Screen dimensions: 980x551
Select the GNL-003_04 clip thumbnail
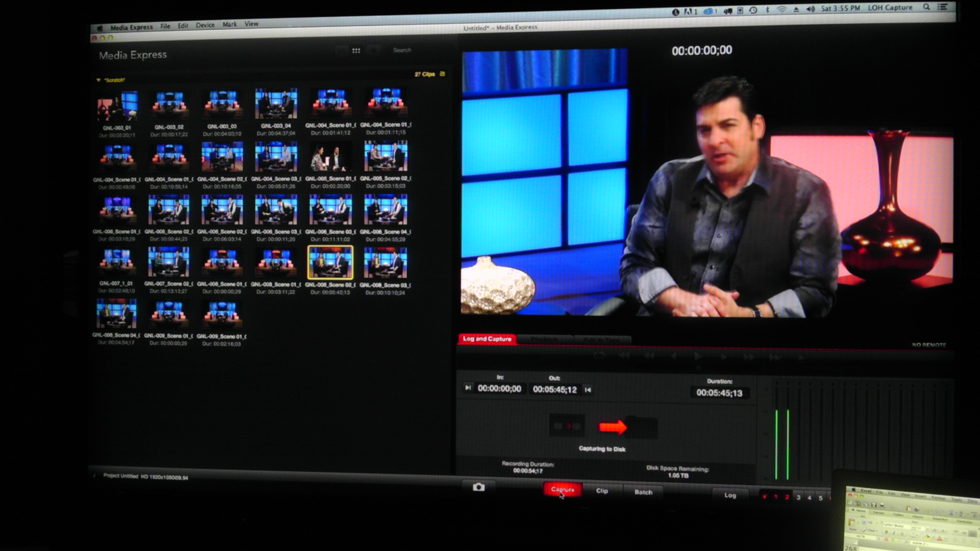point(276,104)
